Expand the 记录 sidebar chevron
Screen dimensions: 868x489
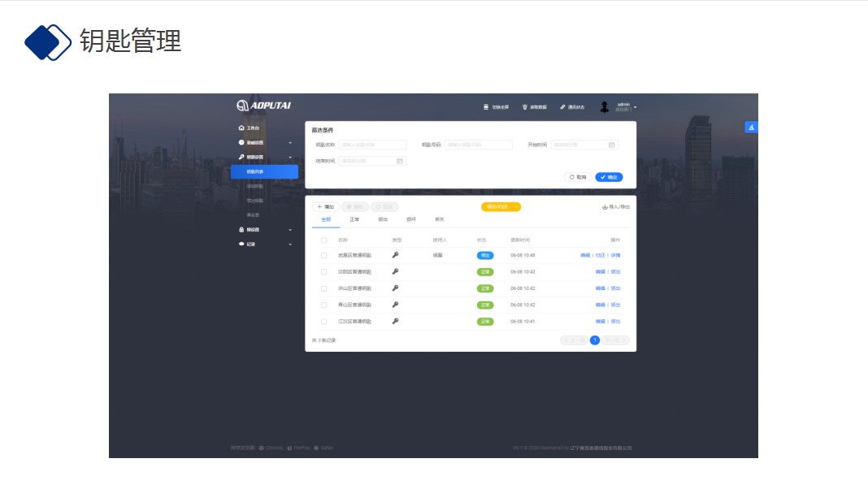290,244
